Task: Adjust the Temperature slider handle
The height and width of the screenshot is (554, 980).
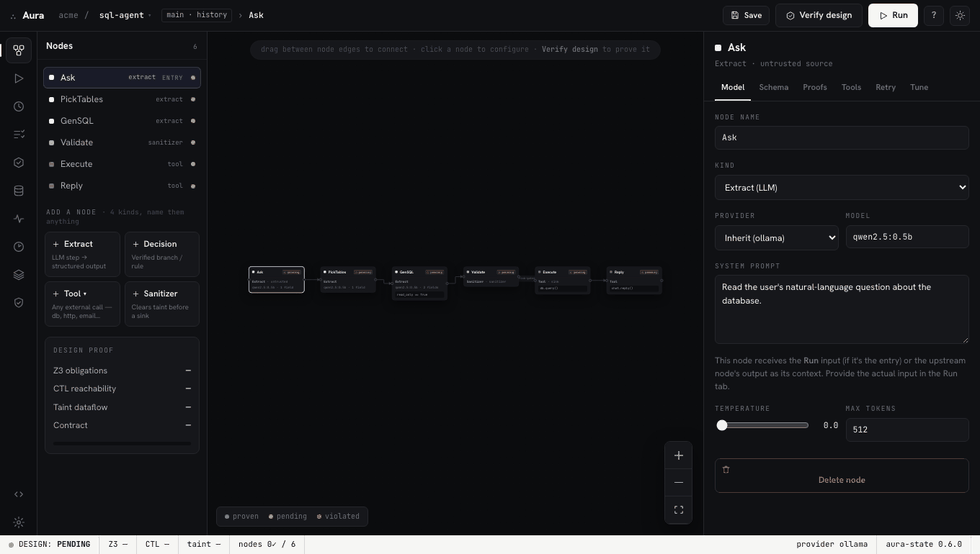Action: [x=722, y=425]
